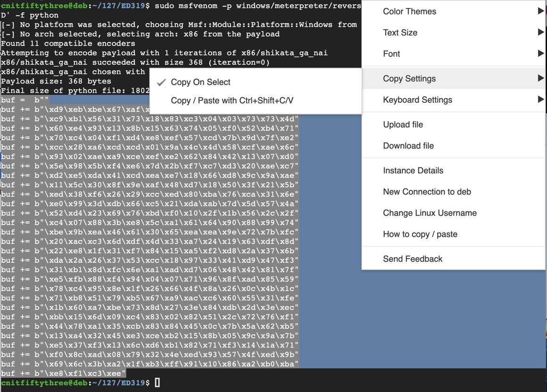
Task: Select Change Linux Username
Action: coord(454,213)
